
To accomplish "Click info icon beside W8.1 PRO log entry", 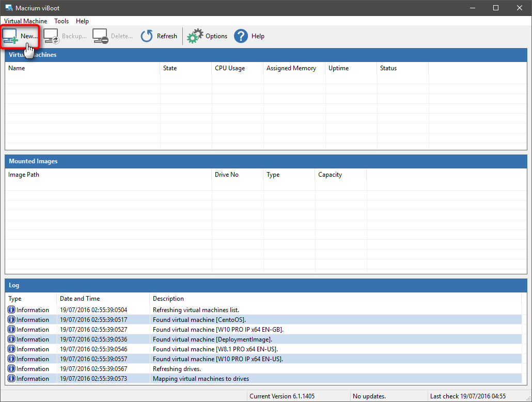I will (x=11, y=349).
